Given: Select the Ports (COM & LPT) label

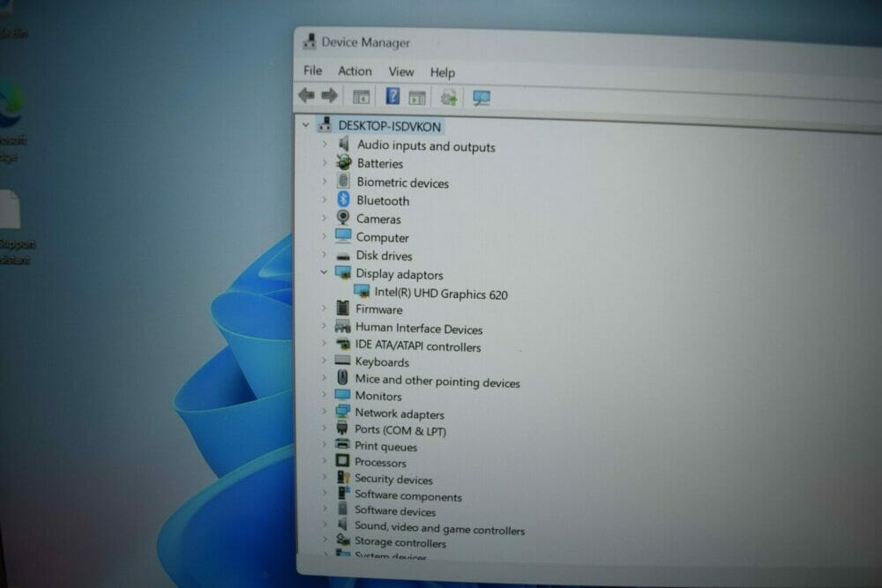Looking at the screenshot, I should 400,430.
